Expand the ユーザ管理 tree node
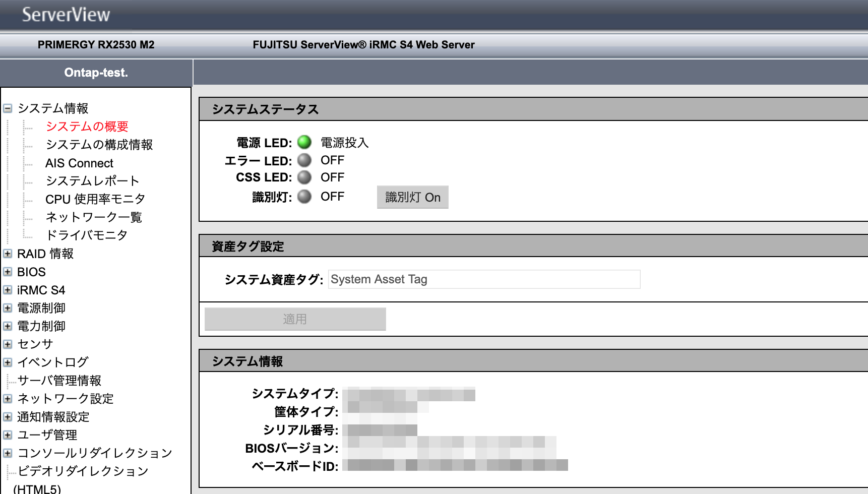The width and height of the screenshot is (868, 494). [x=8, y=435]
